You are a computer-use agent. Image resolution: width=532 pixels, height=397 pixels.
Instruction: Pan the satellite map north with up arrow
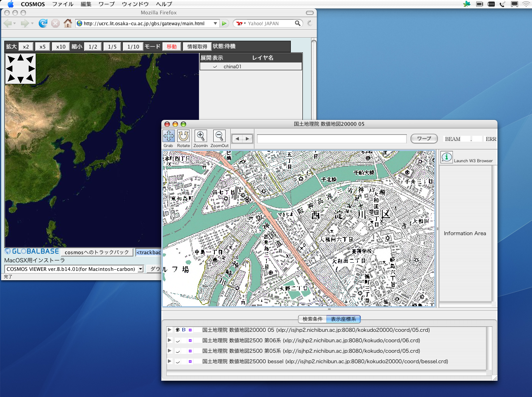[21, 58]
